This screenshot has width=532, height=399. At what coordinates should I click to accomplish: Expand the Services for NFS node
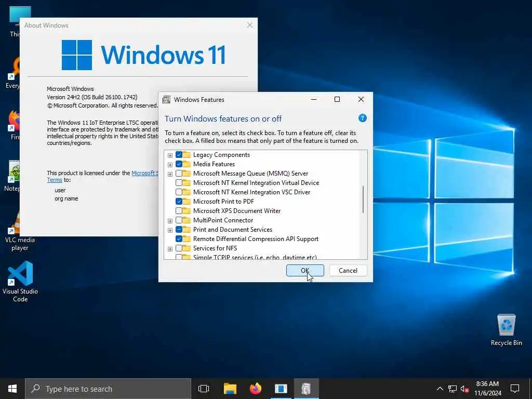(x=170, y=249)
